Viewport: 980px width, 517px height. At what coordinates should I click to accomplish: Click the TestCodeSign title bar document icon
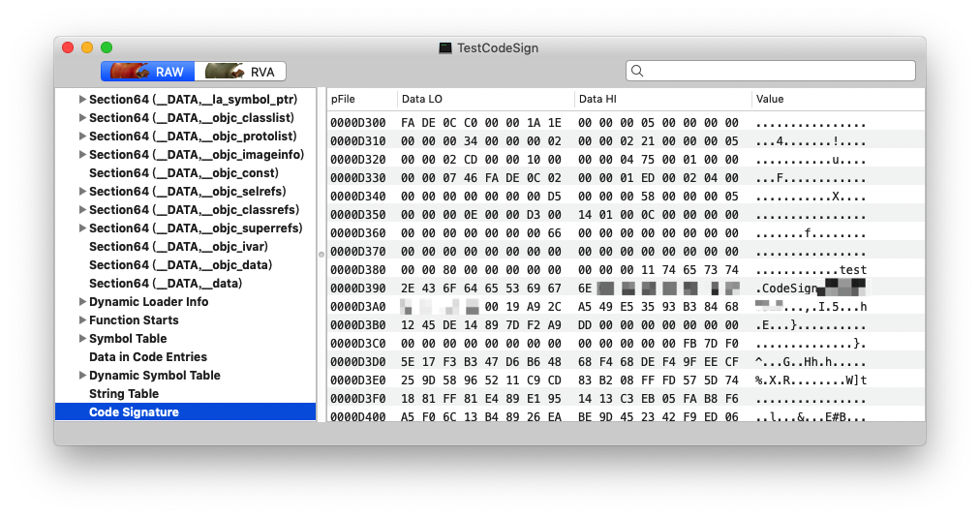click(445, 48)
